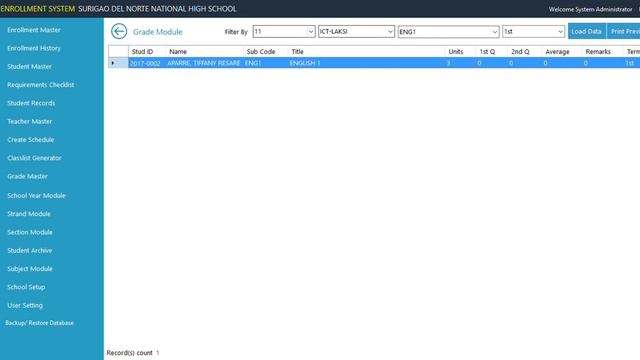Open Section Module
This screenshot has width=640, height=360.
30,232
